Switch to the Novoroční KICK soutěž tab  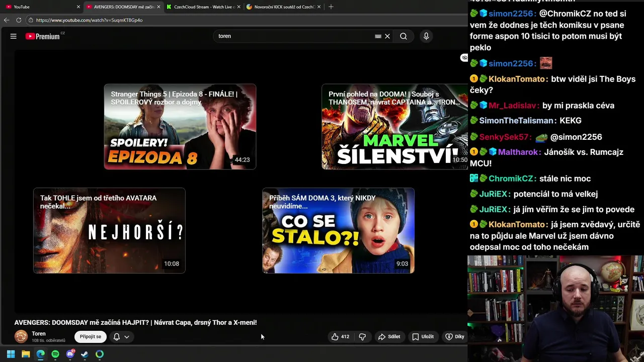point(283,7)
